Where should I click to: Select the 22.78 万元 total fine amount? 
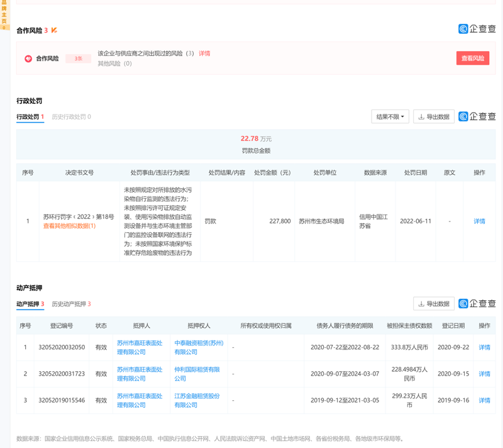coord(256,138)
